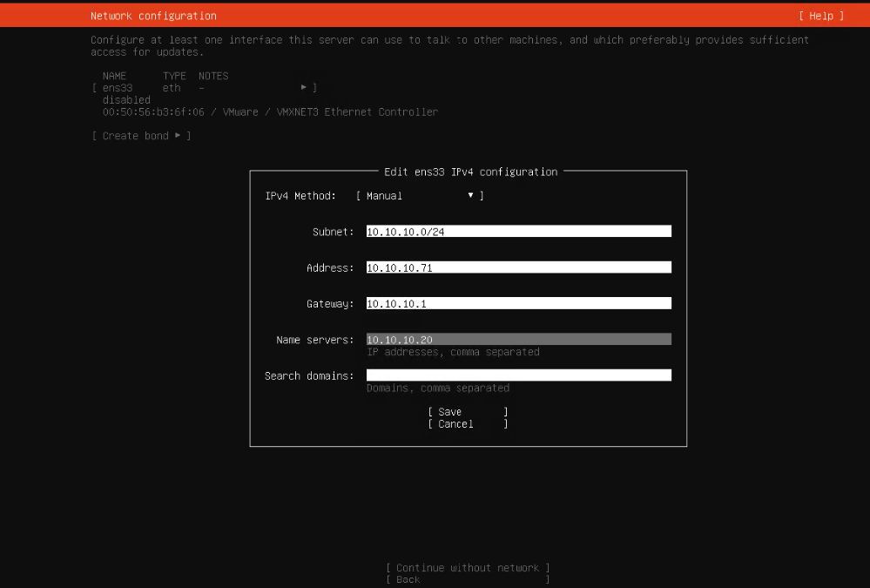Click the ens33 disabled status text
This screenshot has height=588, width=870.
coord(126,100)
